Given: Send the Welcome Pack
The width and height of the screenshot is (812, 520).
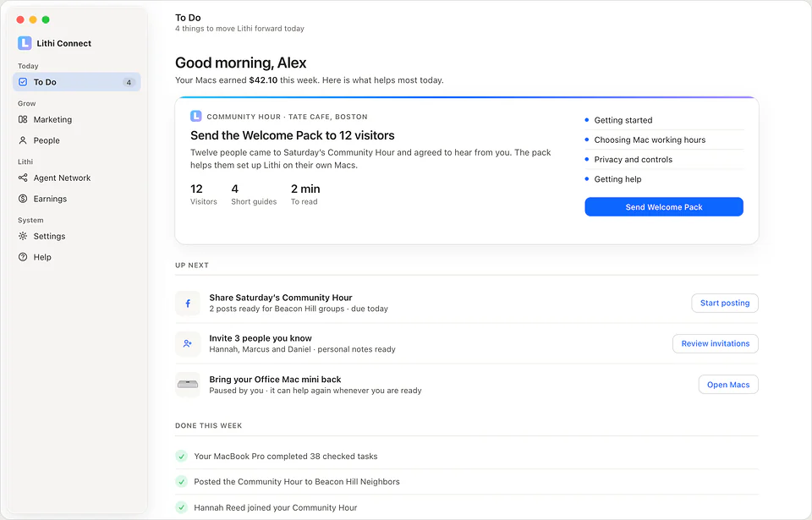Looking at the screenshot, I should [x=664, y=206].
